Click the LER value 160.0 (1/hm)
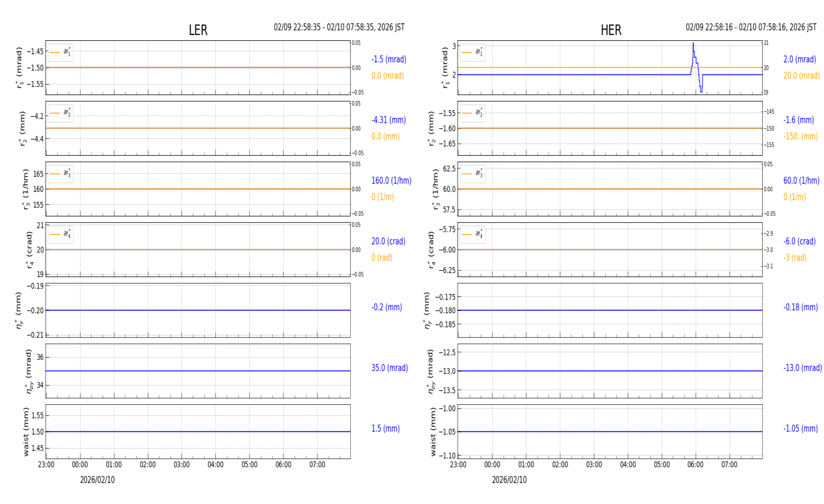This screenshot has height=504, width=824. [x=392, y=181]
